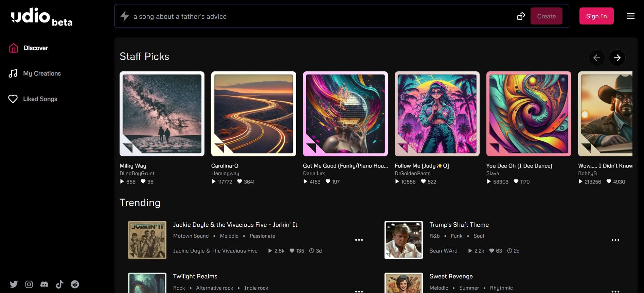This screenshot has height=293, width=644.
Task: Select My Creations in sidebar
Action: click(x=42, y=73)
